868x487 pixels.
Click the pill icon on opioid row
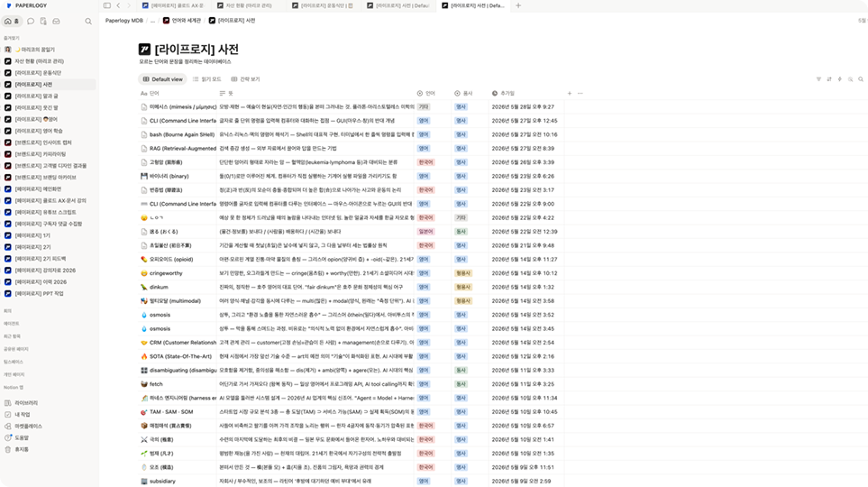tap(144, 260)
